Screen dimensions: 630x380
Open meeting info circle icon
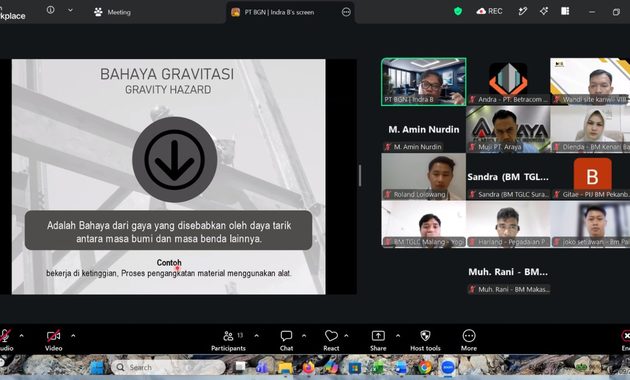pyautogui.click(x=51, y=10)
